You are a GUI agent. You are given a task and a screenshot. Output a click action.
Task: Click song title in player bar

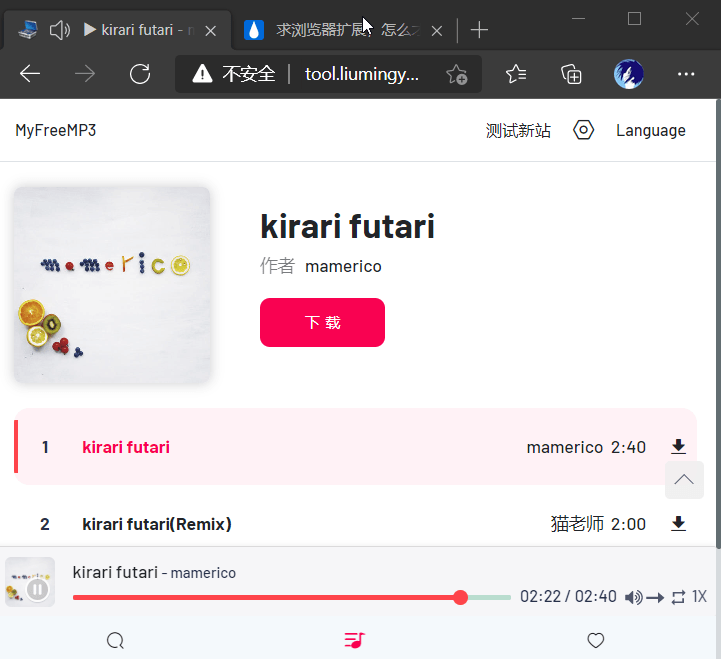pos(115,572)
